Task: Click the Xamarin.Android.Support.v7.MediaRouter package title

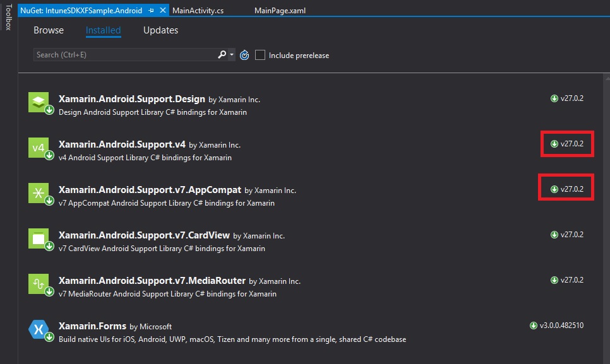Action: (152, 281)
